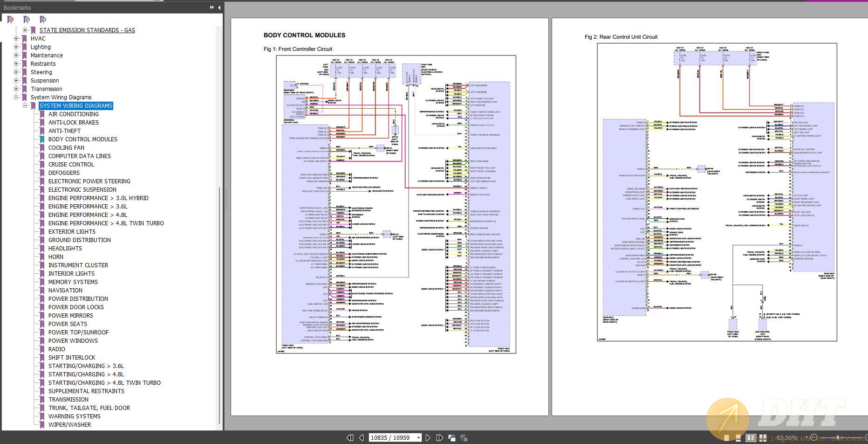Open the page number dropdown

(418, 437)
